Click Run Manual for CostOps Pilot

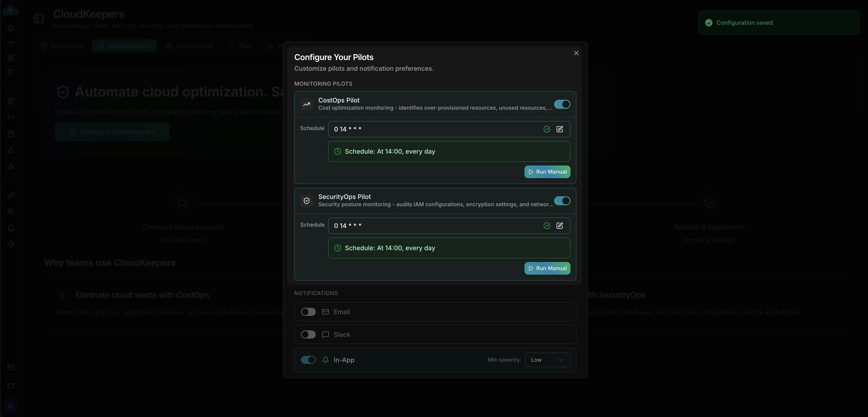[x=547, y=172]
